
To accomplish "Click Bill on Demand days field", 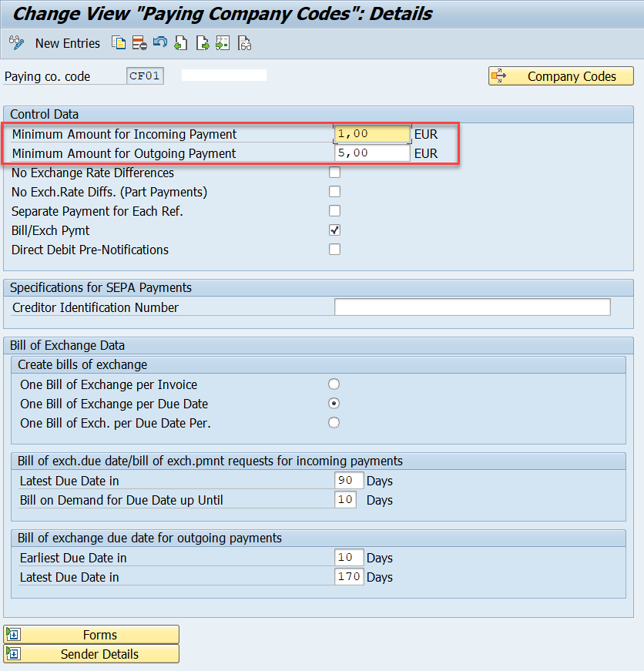I will [x=345, y=500].
